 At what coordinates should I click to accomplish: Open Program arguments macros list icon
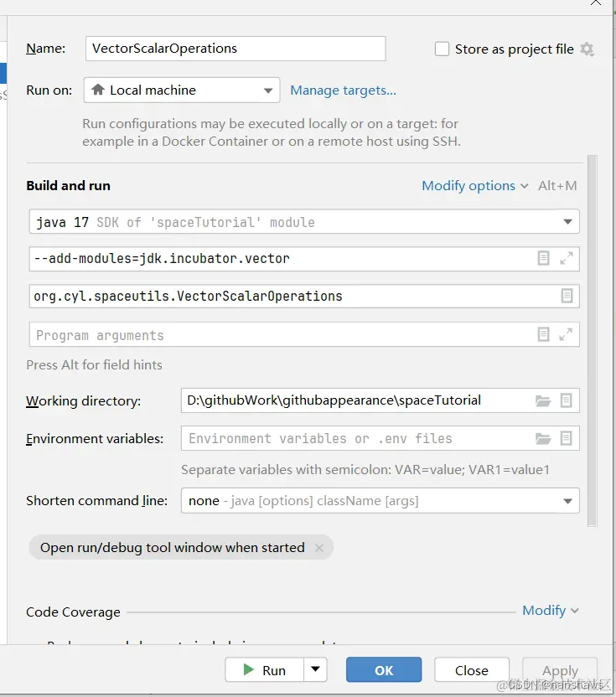coord(543,334)
